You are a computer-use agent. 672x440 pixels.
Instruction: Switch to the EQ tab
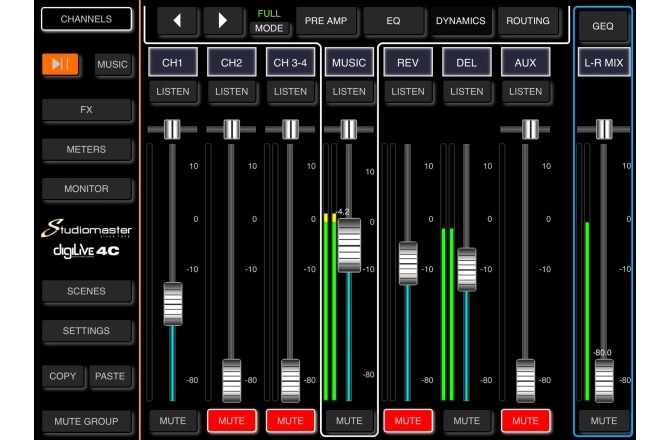click(393, 21)
